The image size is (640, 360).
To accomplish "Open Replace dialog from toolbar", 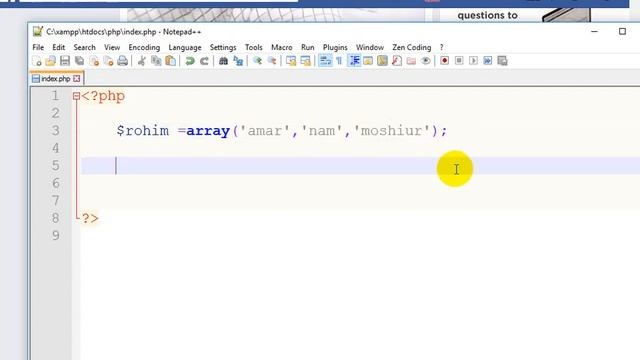I will (x=238, y=61).
